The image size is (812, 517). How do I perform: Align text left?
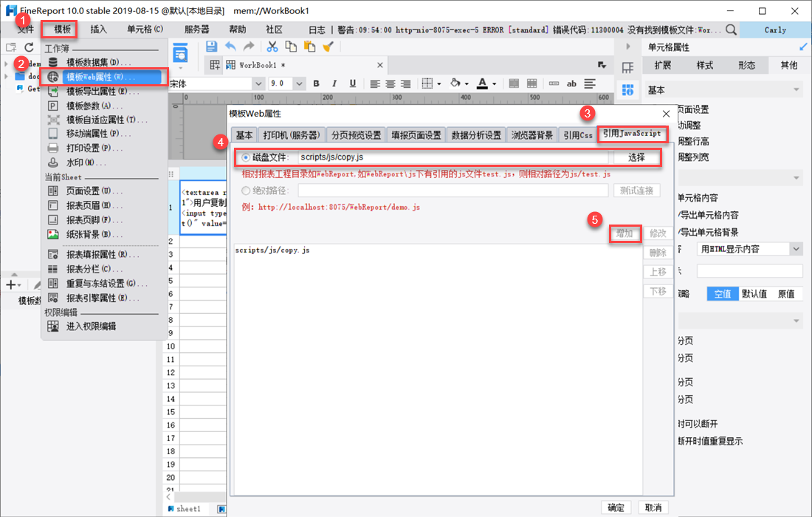[375, 83]
